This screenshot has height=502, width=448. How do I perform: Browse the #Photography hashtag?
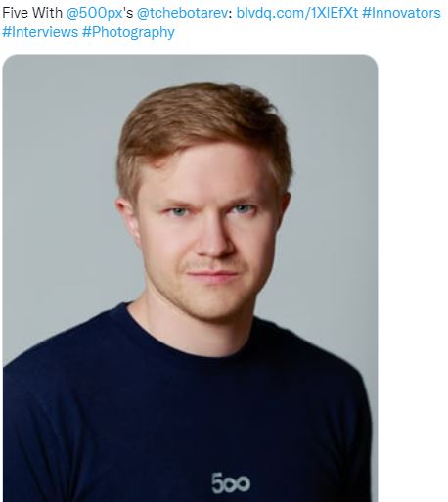128,32
